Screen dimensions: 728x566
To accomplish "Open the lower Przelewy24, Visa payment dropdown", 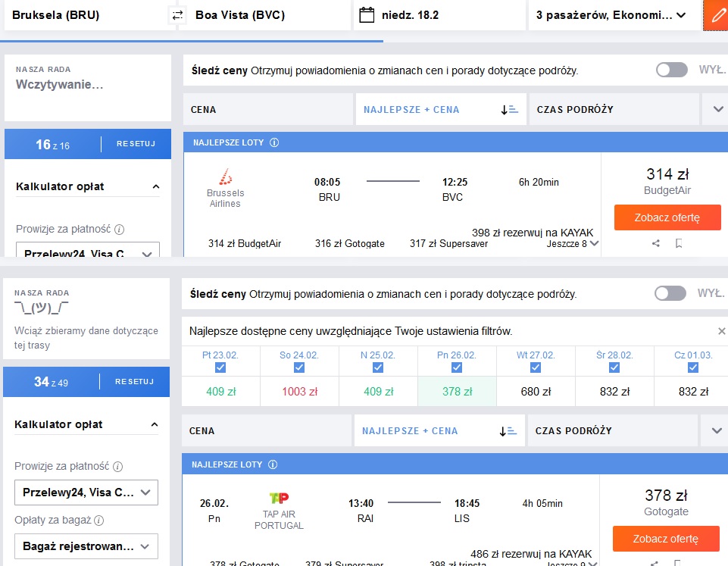I will click(86, 493).
